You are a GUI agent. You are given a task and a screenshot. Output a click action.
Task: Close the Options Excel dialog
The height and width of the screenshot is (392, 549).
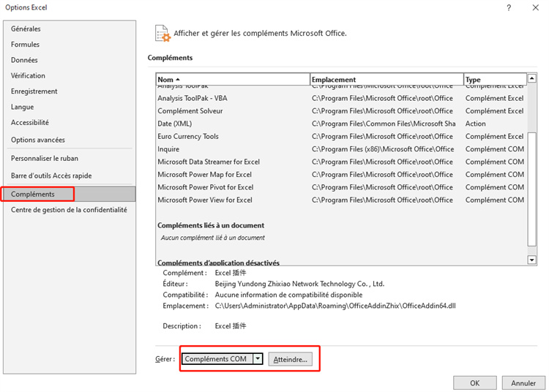(x=536, y=8)
